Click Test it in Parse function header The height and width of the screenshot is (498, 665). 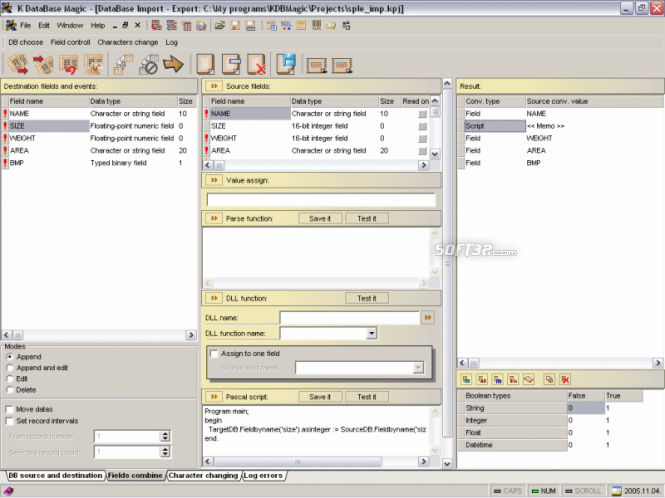367,218
